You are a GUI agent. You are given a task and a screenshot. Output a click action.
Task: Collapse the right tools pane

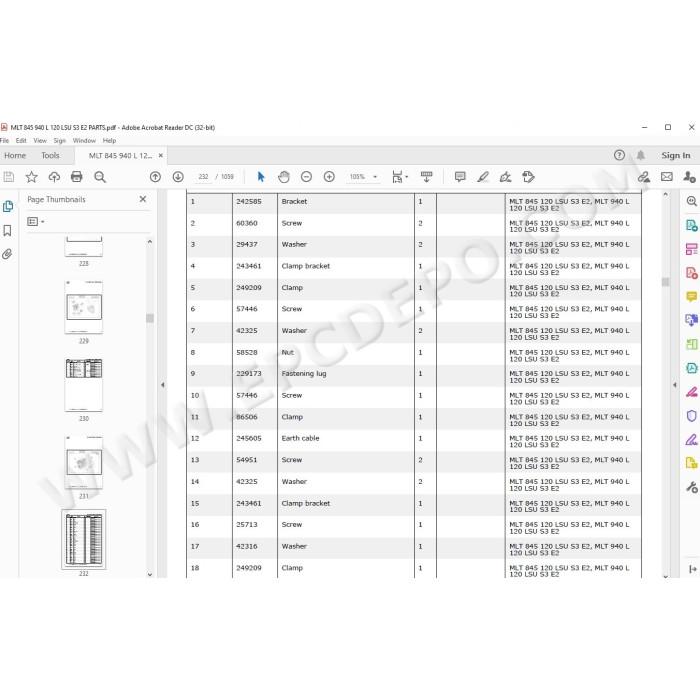(x=675, y=385)
